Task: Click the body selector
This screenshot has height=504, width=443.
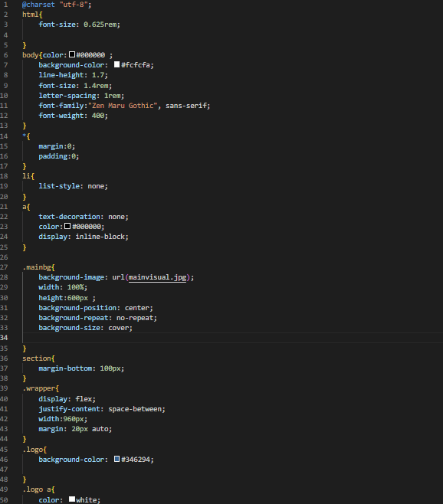Action: pos(30,55)
